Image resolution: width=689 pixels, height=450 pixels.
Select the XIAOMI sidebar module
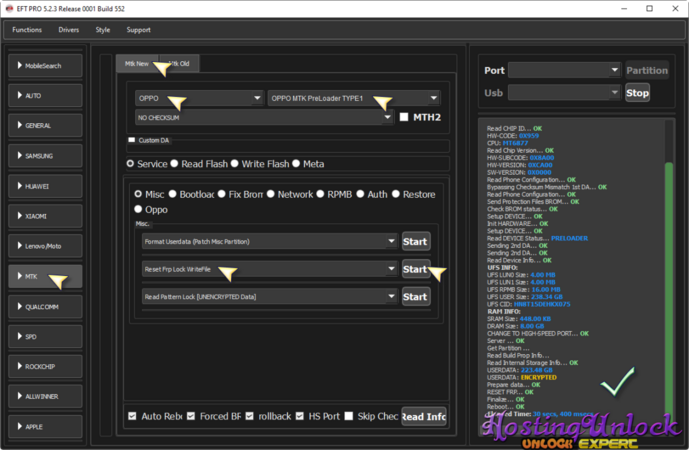[50, 216]
